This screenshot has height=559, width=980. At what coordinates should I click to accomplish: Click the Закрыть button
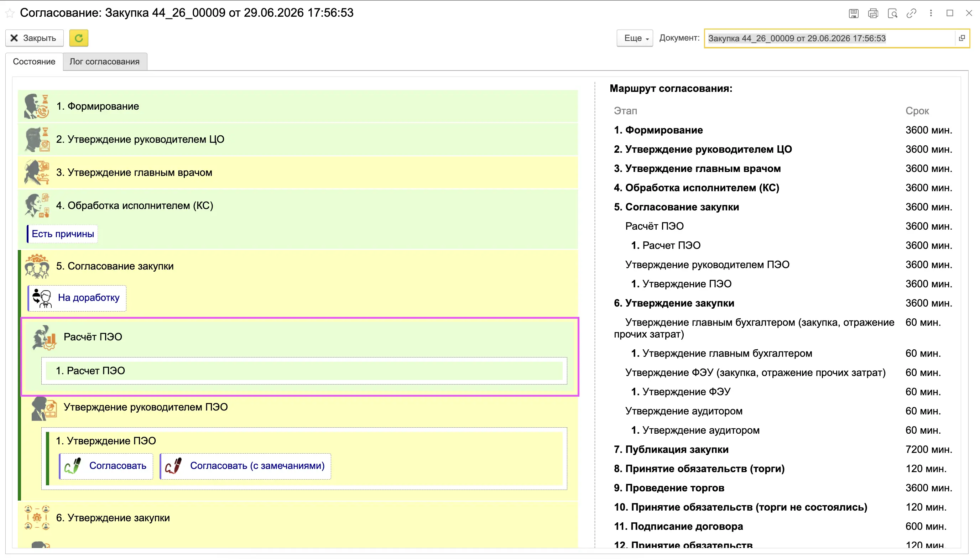click(34, 38)
